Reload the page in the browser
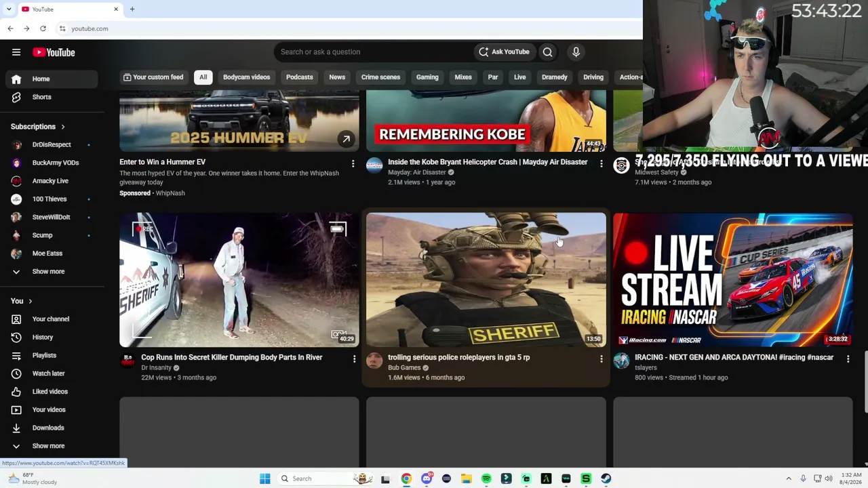The image size is (868, 488). (43, 28)
